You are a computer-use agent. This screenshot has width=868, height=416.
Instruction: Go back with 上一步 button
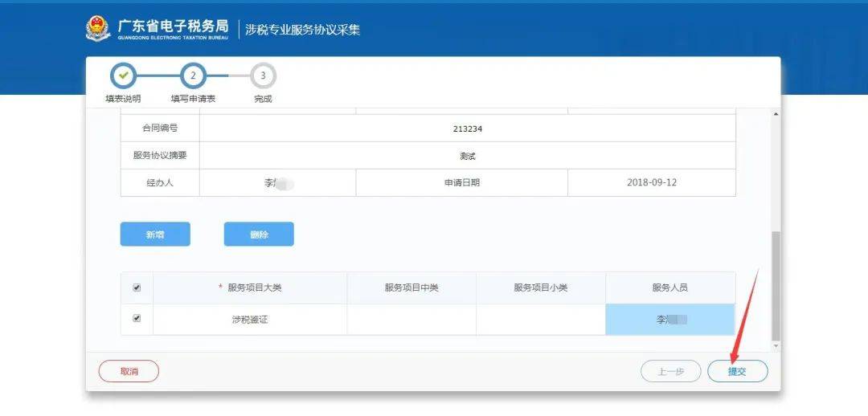pyautogui.click(x=671, y=371)
